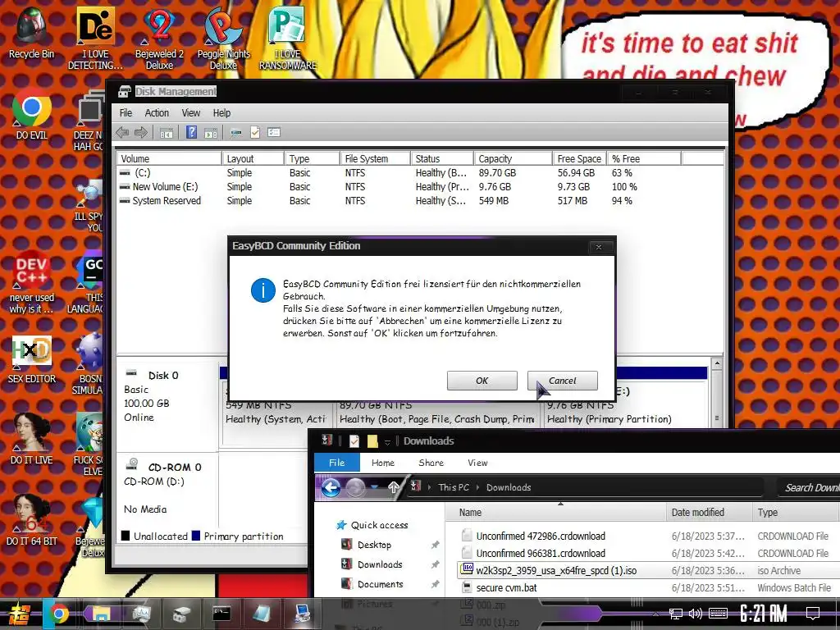Click the explorer Back navigation button
The width and height of the screenshot is (840, 630).
[x=331, y=487]
